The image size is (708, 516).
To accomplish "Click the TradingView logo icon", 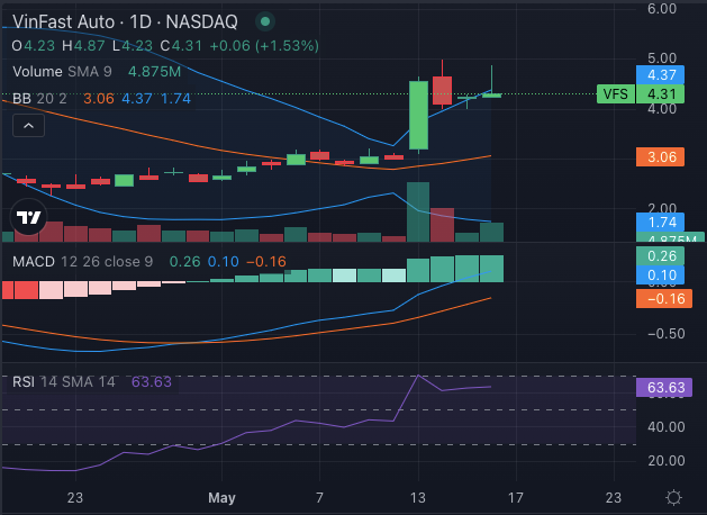I will (x=29, y=218).
